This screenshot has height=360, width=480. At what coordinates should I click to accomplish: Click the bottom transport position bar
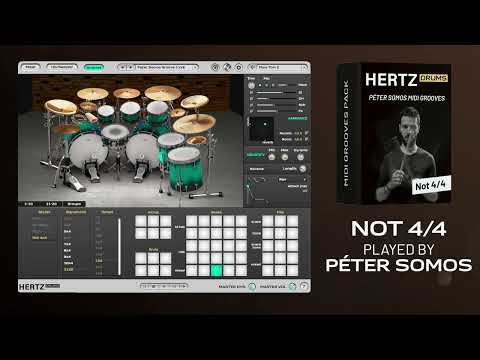[x=163, y=286]
